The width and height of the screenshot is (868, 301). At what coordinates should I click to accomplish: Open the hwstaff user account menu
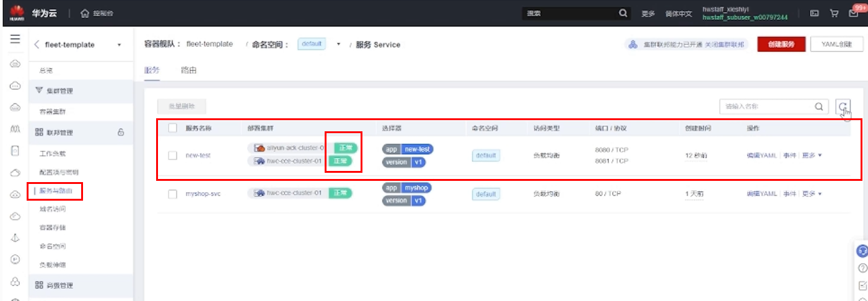[745, 13]
